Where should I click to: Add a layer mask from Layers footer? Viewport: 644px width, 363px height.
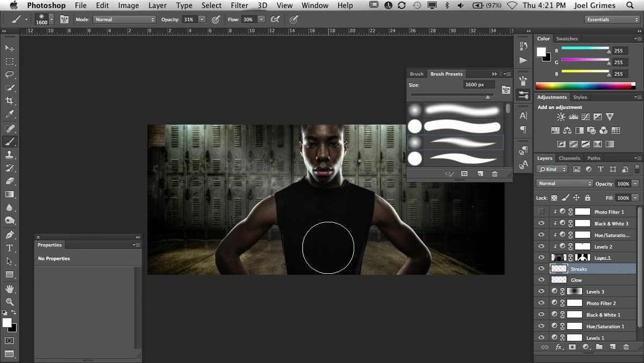572,347
